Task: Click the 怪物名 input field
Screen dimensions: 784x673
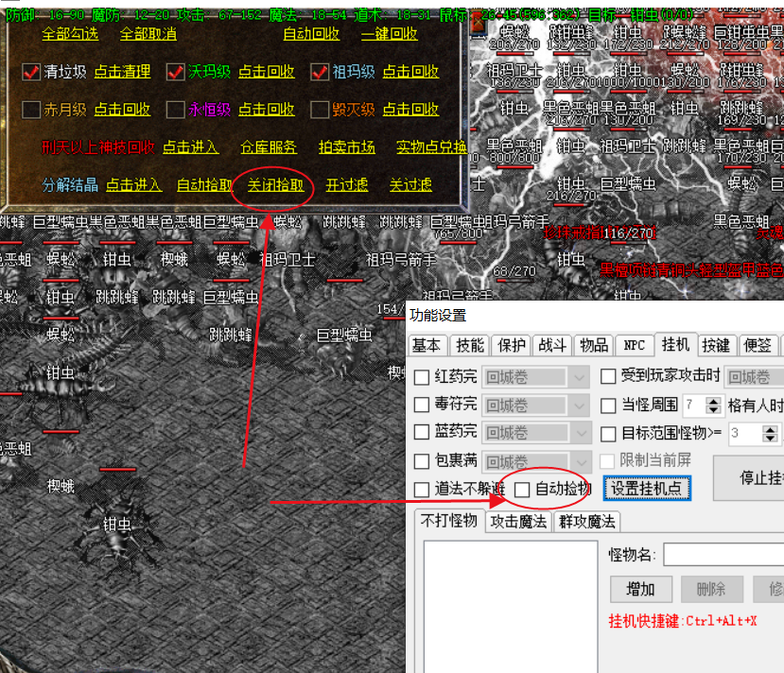Action: pyautogui.click(x=723, y=555)
